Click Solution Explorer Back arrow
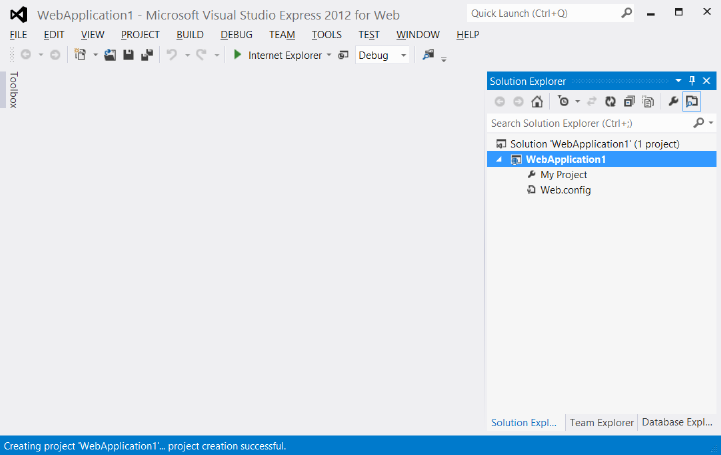This screenshot has height=455, width=721. pyautogui.click(x=500, y=102)
